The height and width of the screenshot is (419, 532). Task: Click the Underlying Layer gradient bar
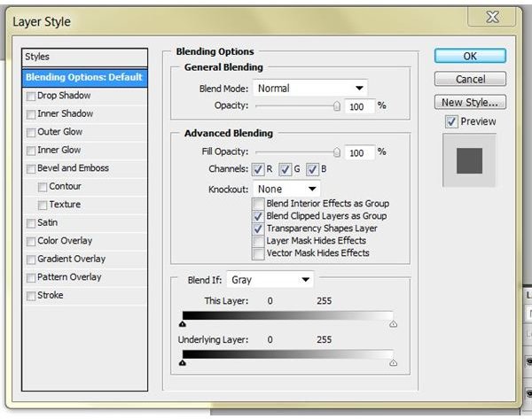pos(287,354)
